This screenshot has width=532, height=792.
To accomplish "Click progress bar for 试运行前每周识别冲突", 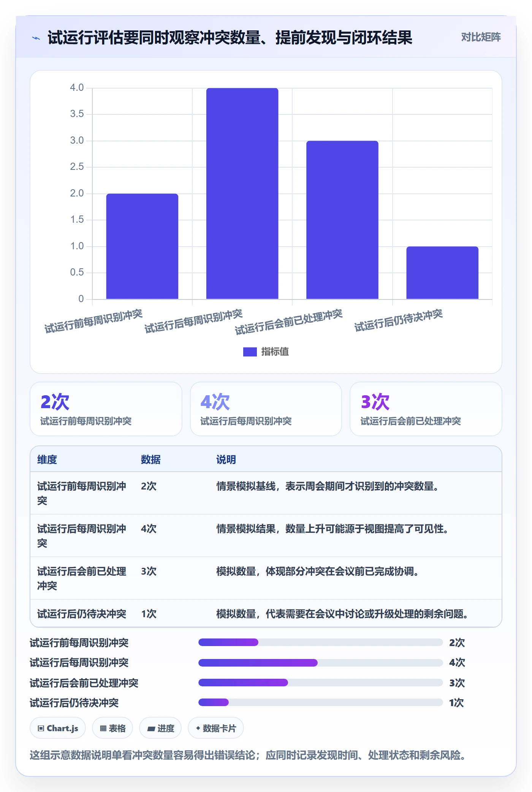I will click(320, 642).
